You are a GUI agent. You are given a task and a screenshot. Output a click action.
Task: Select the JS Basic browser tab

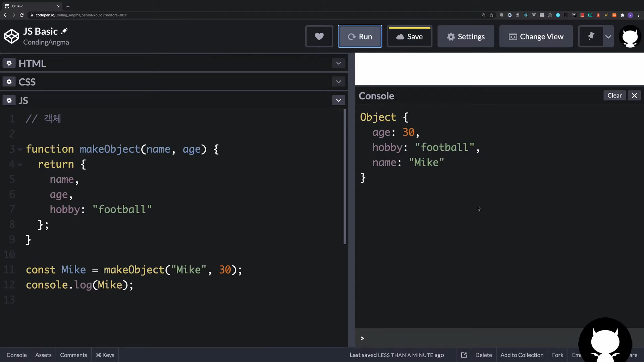(32, 6)
